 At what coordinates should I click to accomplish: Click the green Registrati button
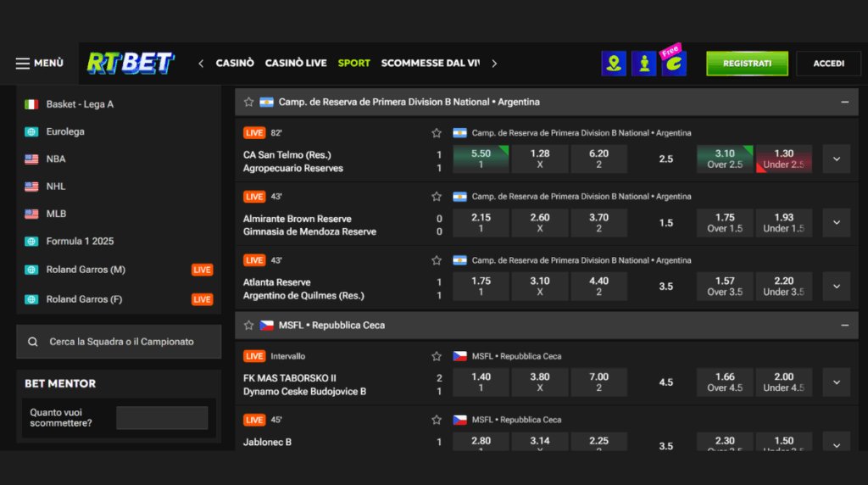747,64
